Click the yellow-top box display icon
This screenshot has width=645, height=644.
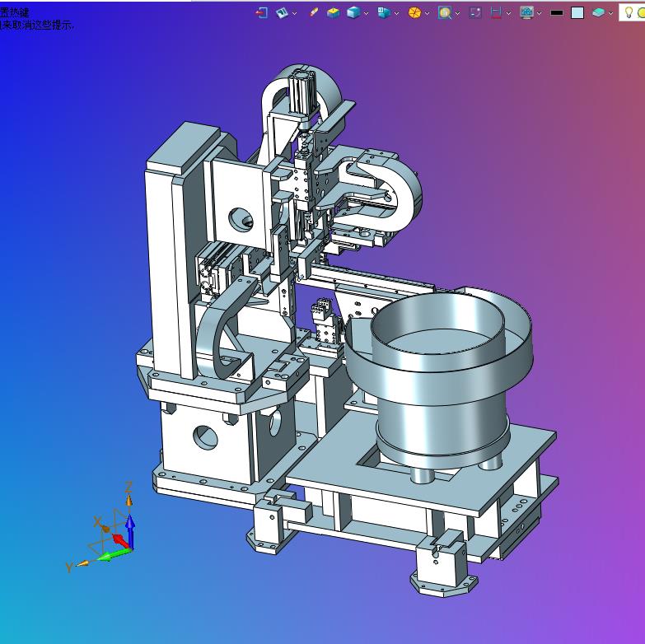[x=333, y=12]
